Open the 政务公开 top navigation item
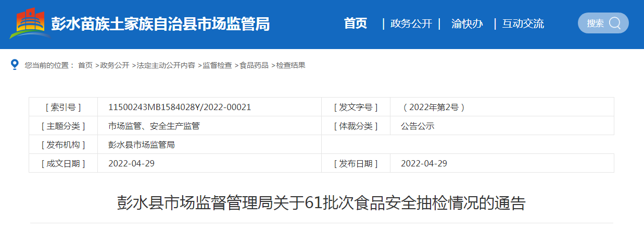The width and height of the screenshot is (644, 228). [411, 23]
